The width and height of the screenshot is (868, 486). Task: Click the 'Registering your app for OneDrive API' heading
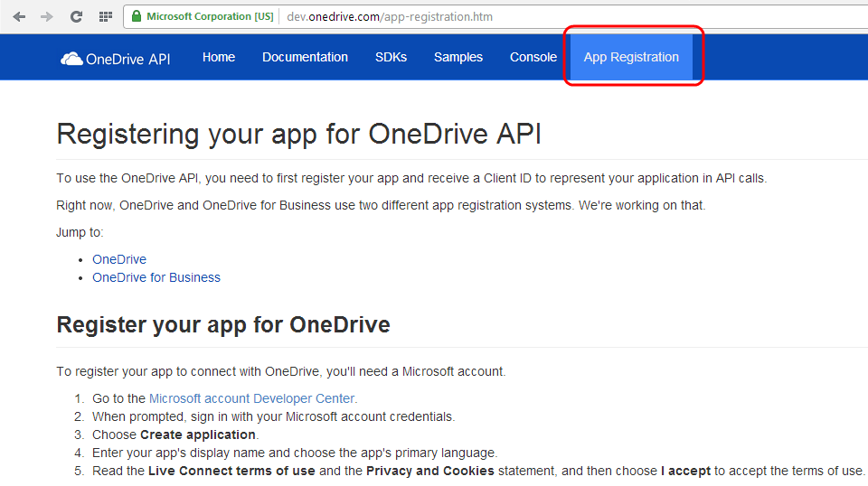299,135
